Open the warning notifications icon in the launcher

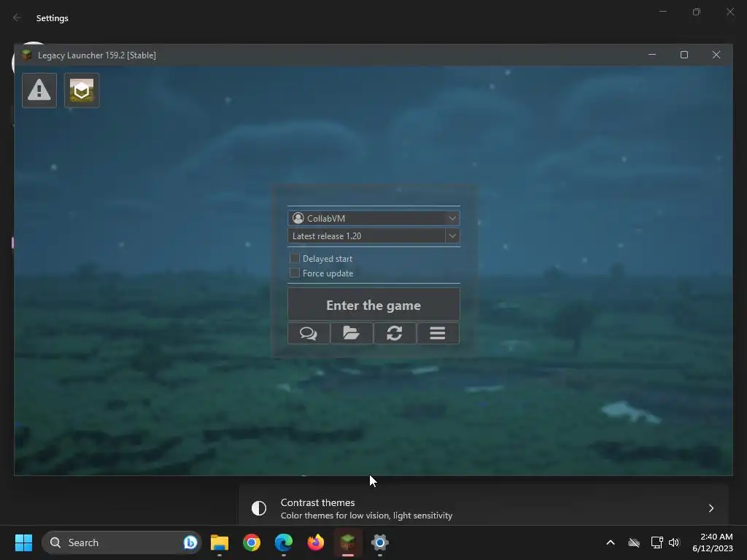[39, 90]
